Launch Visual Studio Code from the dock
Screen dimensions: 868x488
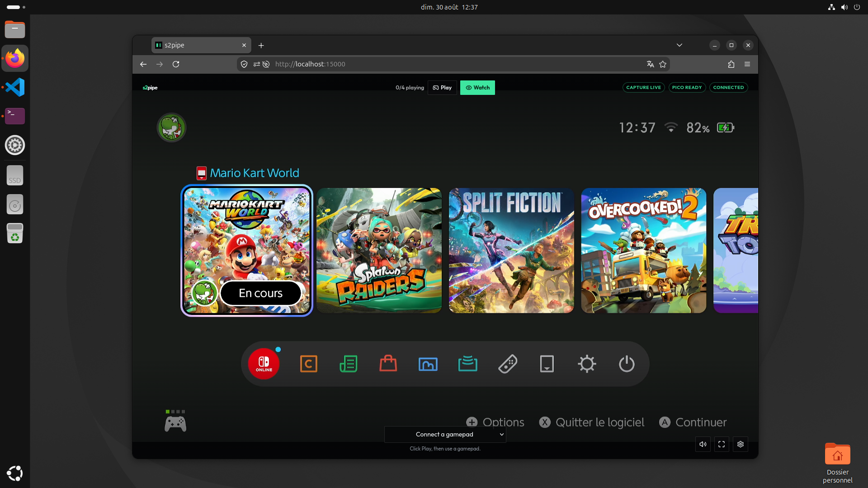(15, 87)
